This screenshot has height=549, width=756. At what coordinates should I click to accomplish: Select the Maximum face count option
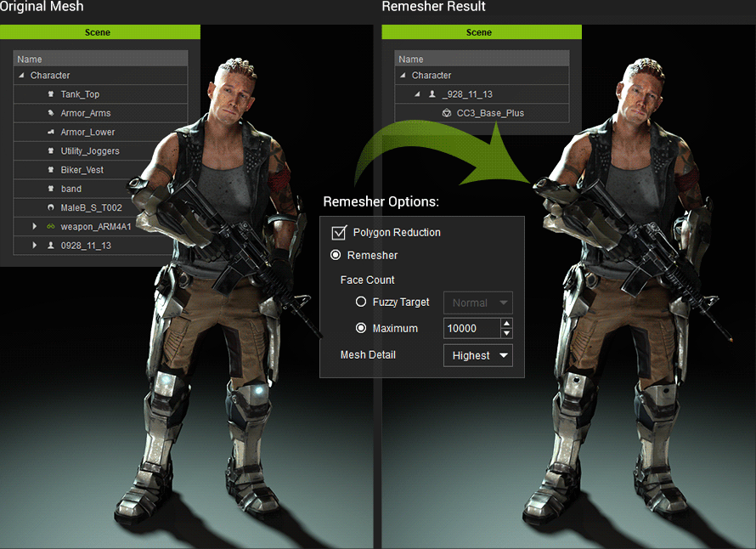click(361, 328)
